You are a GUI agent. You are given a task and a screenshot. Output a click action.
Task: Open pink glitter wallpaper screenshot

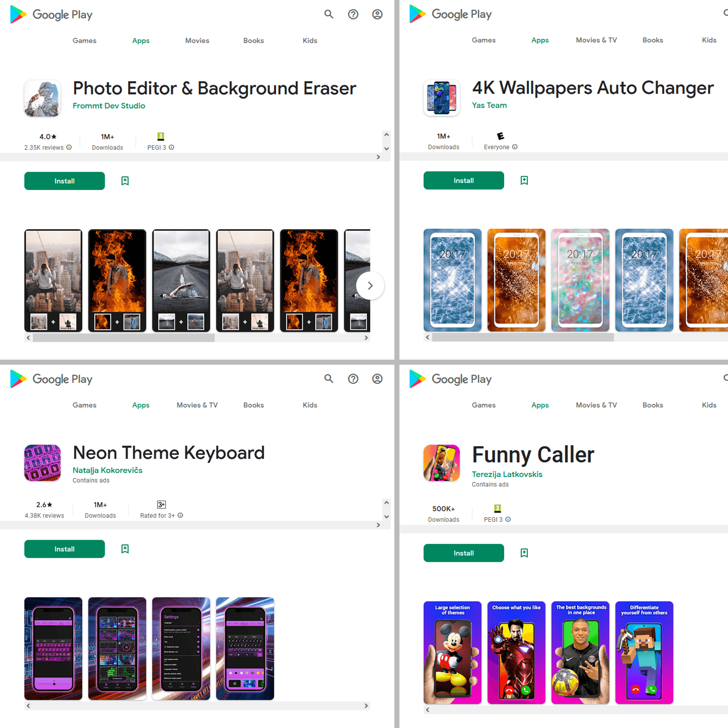[580, 280]
